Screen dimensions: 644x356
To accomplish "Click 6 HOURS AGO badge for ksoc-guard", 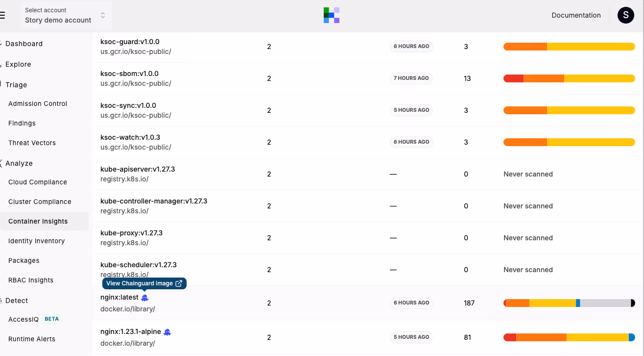I will [x=411, y=46].
